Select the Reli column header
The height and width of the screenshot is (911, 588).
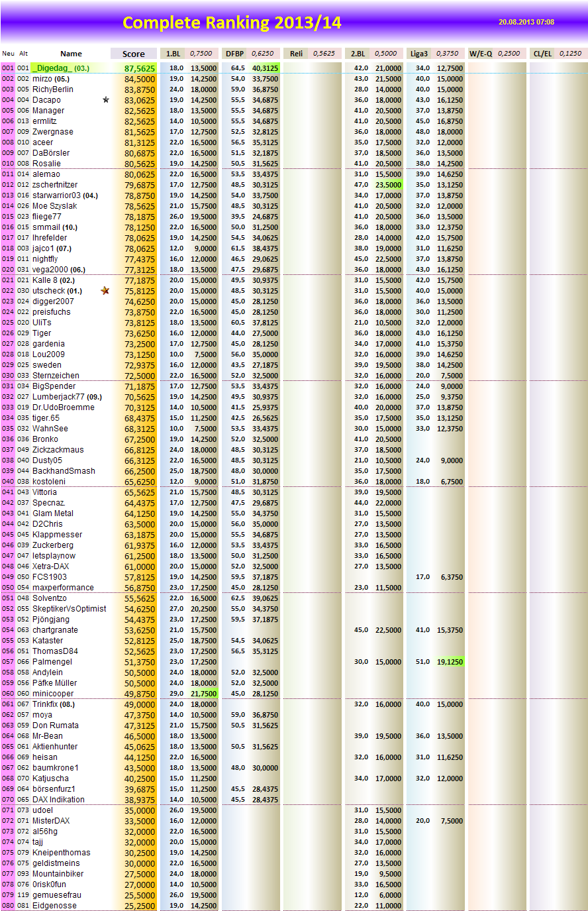pyautogui.click(x=296, y=54)
